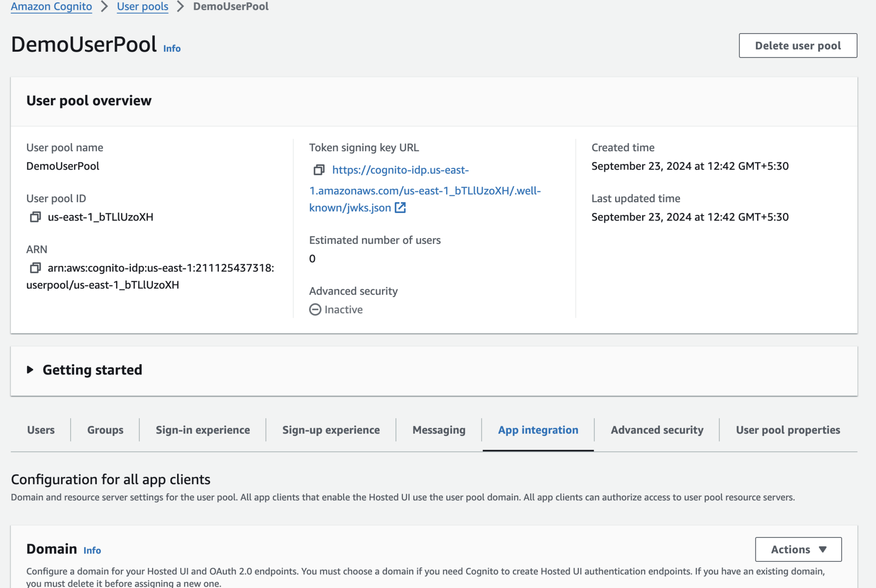The width and height of the screenshot is (876, 588).
Task: Click the Delete user pool button
Action: click(798, 46)
